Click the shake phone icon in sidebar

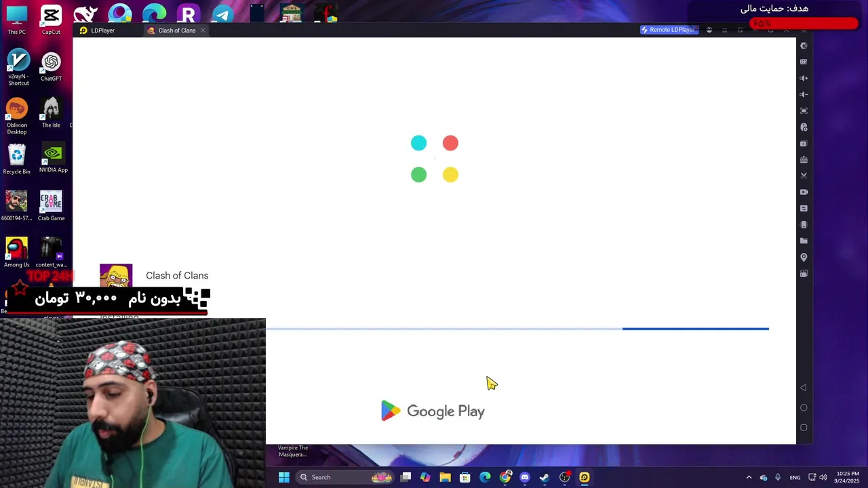pyautogui.click(x=804, y=224)
